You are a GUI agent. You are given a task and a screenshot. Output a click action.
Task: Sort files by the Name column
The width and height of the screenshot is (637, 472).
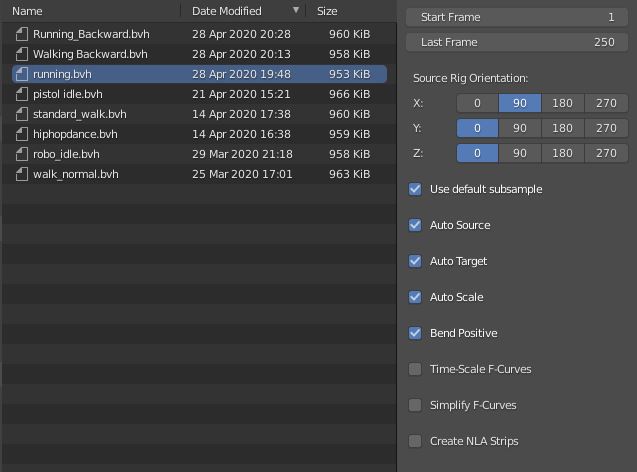(27, 11)
